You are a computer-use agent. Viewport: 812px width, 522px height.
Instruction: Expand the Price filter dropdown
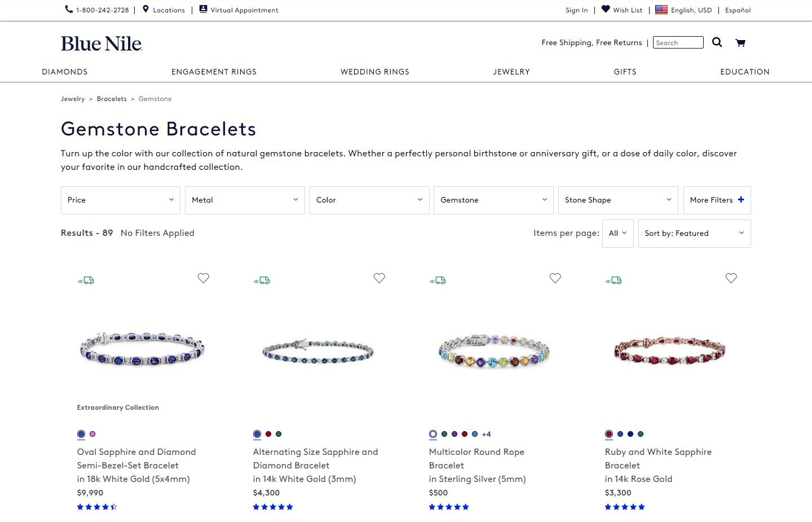(x=121, y=200)
